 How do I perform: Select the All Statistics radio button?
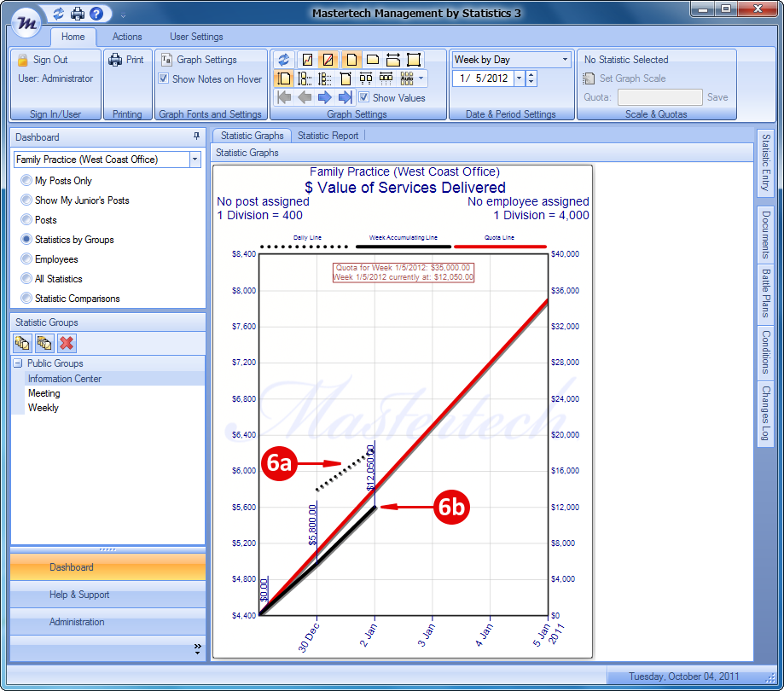point(26,278)
